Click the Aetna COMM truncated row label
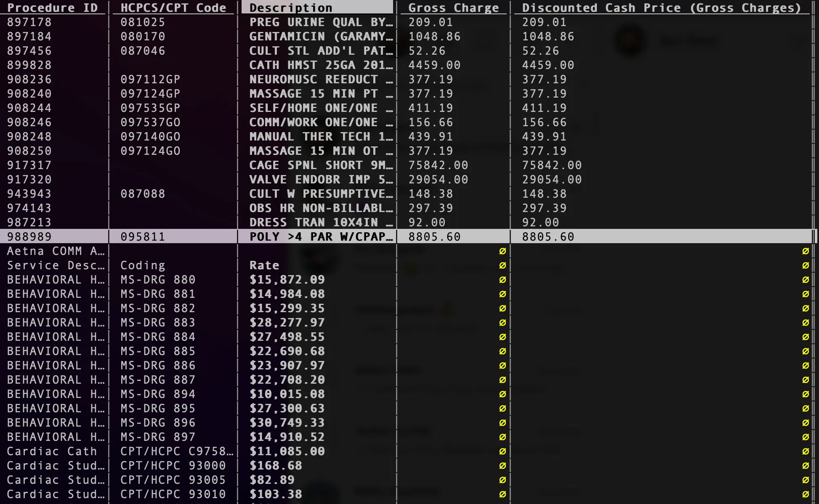Screen dimensions: 819x504 tap(56, 251)
